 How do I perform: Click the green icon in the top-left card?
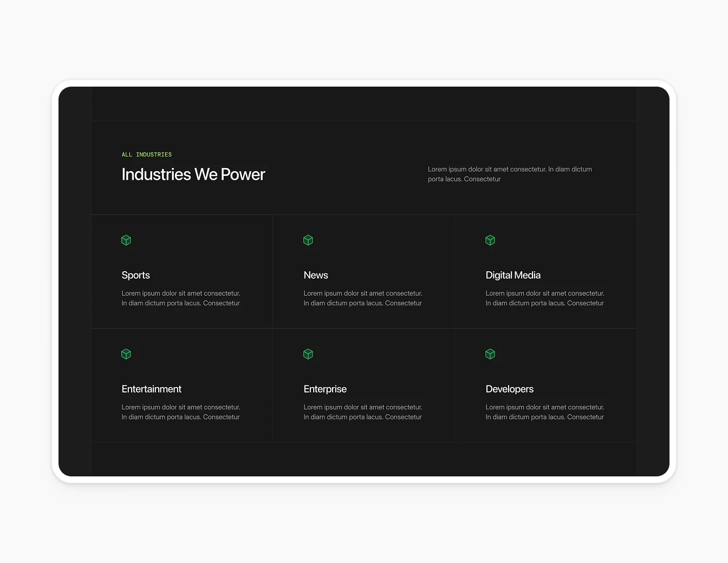click(x=126, y=240)
